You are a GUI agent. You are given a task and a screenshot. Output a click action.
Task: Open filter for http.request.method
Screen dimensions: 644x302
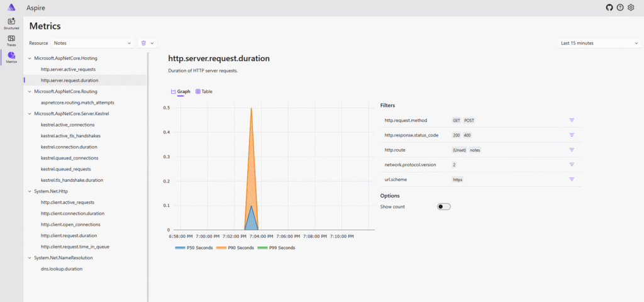pyautogui.click(x=571, y=120)
